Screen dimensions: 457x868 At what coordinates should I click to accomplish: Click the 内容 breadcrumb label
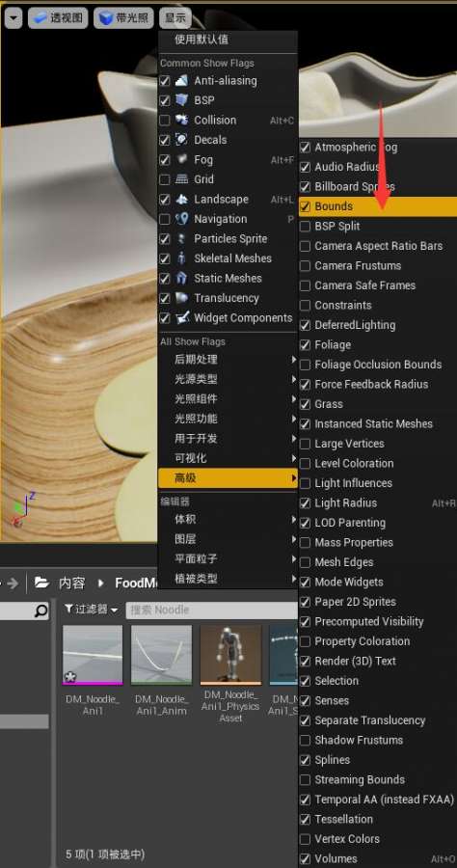[x=72, y=583]
